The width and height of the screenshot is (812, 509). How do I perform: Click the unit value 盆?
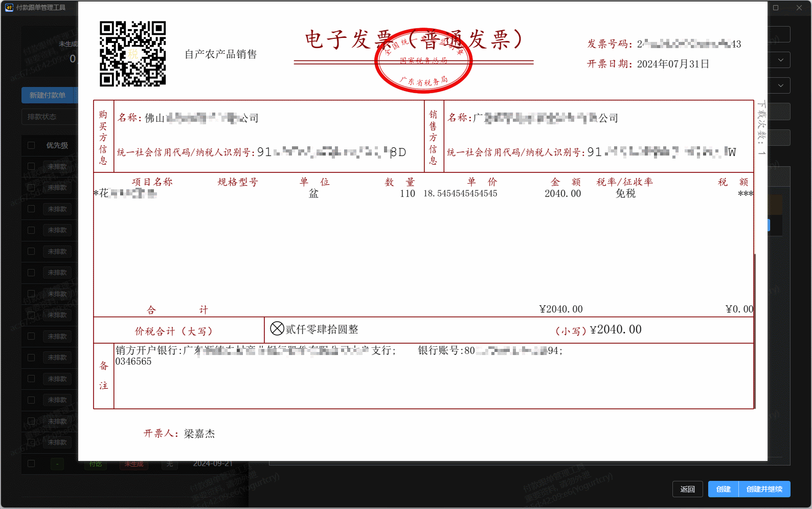tap(313, 193)
